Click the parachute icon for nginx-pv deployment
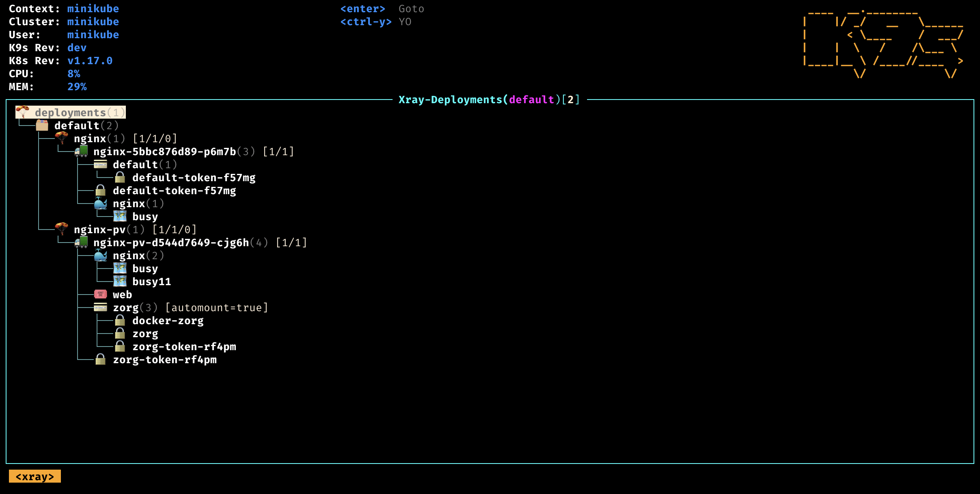The height and width of the screenshot is (494, 980). pos(62,229)
